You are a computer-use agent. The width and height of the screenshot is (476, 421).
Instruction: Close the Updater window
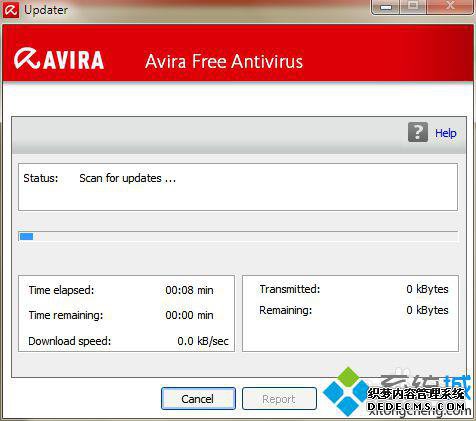click(450, 7)
